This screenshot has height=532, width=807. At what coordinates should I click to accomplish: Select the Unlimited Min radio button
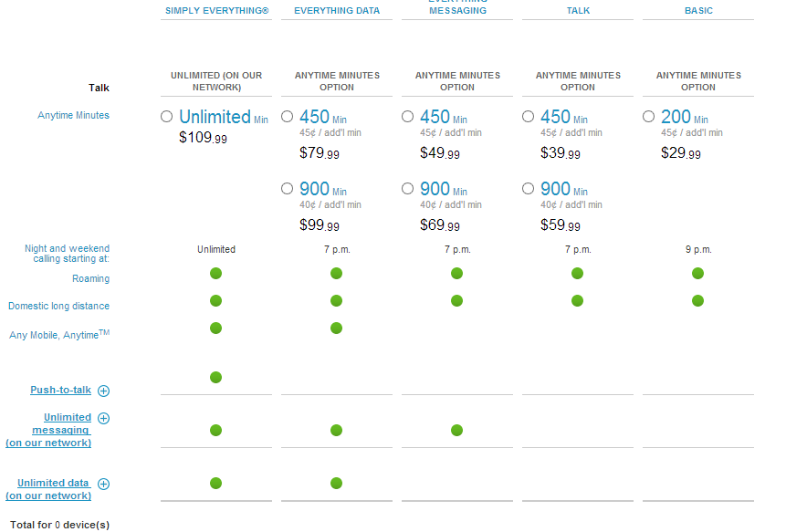click(x=166, y=116)
